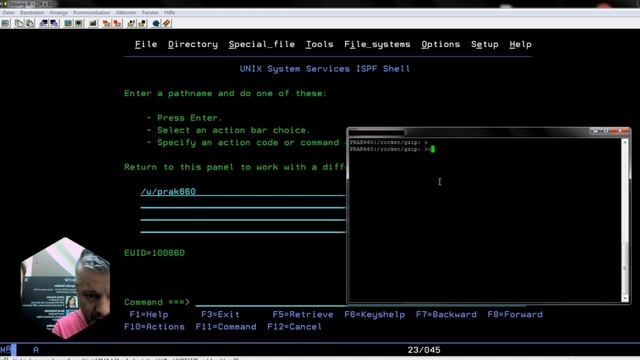
Task: Click the Play macro toolbar icon
Action: point(131,23)
